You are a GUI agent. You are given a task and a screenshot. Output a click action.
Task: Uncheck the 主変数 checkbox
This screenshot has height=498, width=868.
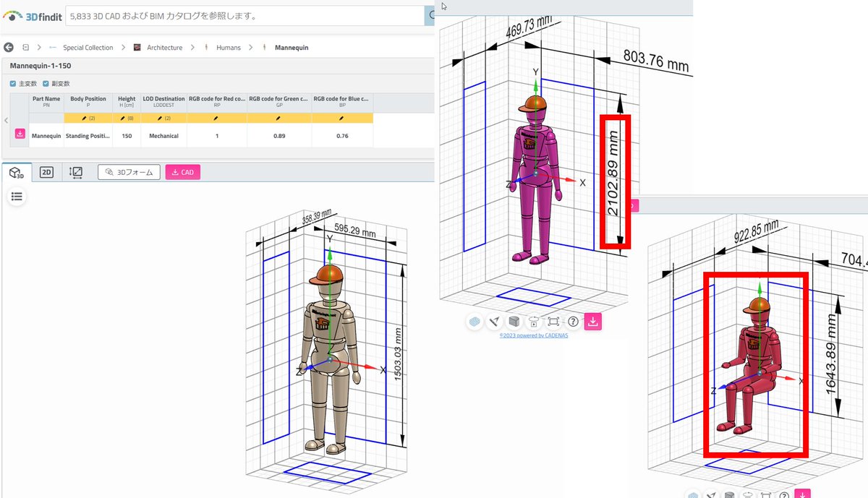pos(13,82)
